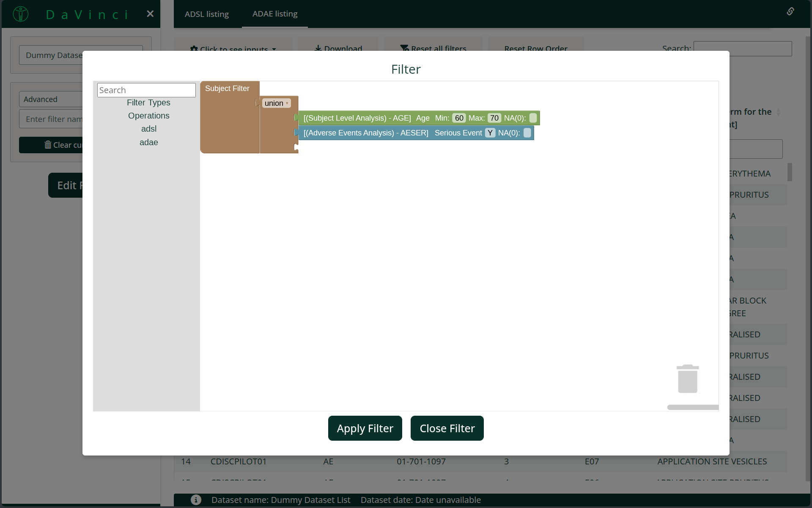Click the toolbox Search field
The height and width of the screenshot is (508, 812).
pyautogui.click(x=146, y=90)
